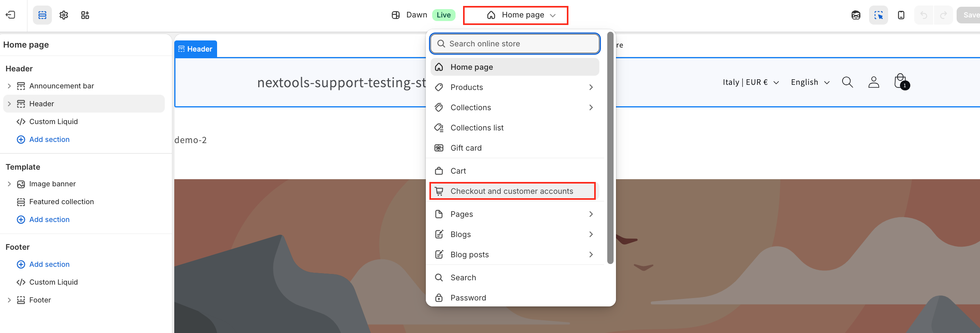Click the storefront account person icon
Viewport: 980px width, 333px height.
(x=873, y=82)
